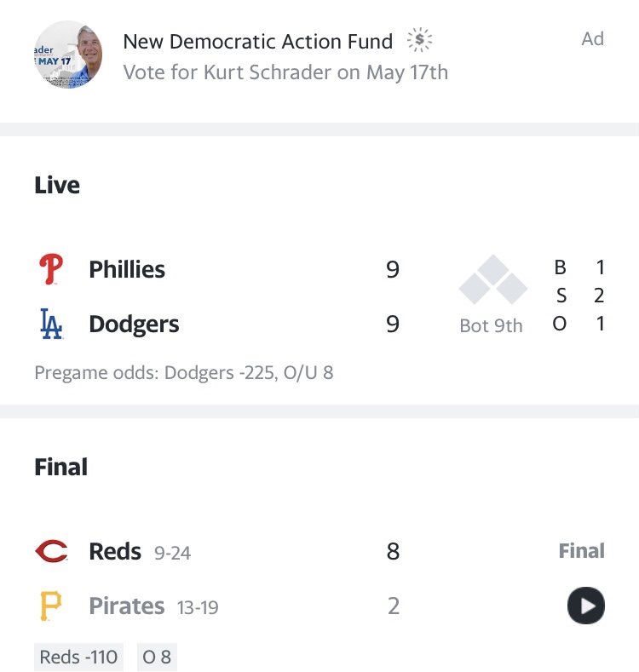Select the Pirates team name

tap(127, 606)
